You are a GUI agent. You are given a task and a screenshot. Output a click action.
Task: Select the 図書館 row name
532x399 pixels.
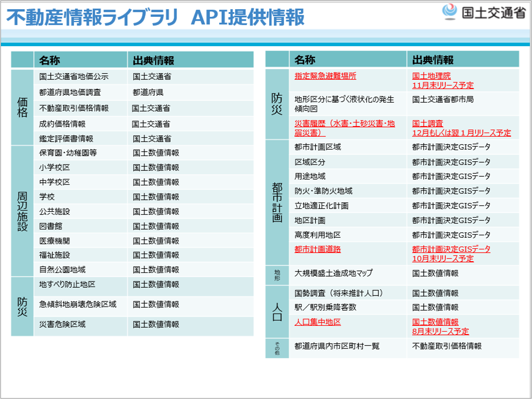[x=51, y=226]
